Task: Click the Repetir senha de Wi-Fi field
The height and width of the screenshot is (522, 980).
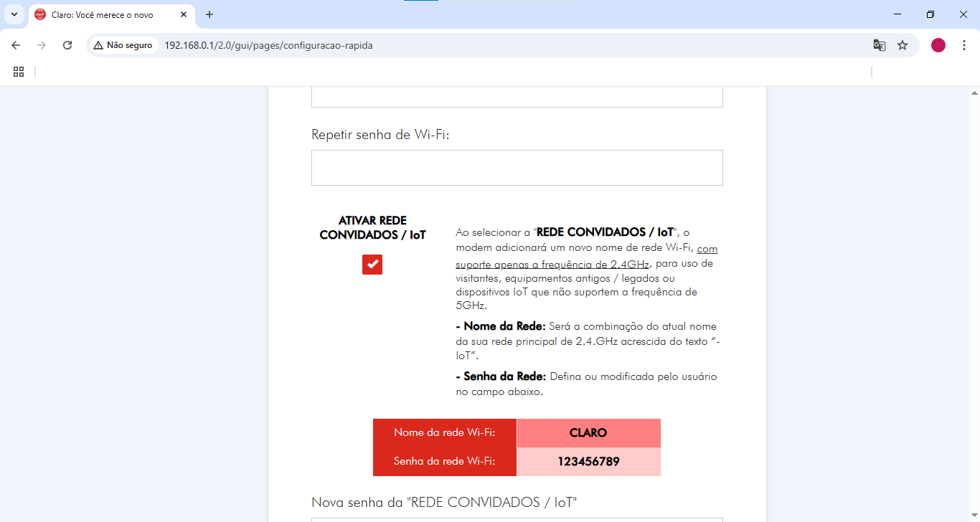Action: pyautogui.click(x=517, y=168)
